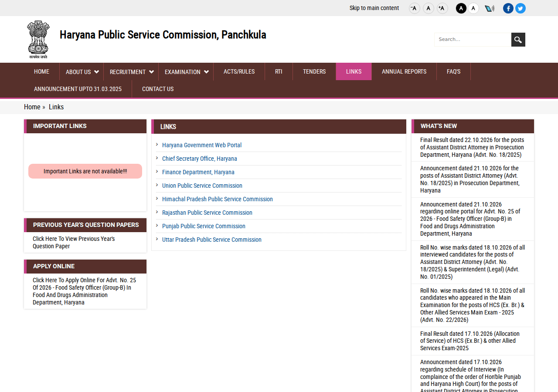Open the Facebook page icon

point(508,8)
